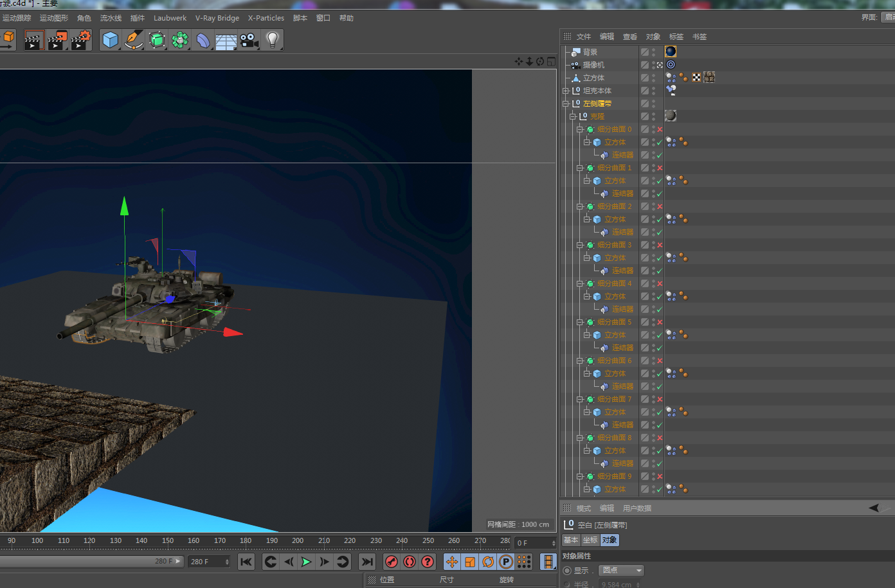Toggle the red X on 细分曲面 0

tap(660, 129)
